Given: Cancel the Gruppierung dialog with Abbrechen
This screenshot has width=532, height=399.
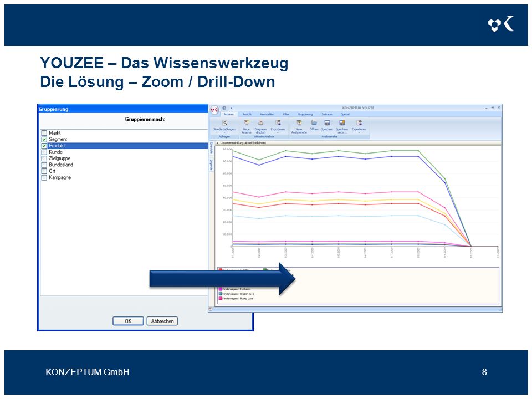Looking at the screenshot, I should 162,321.
